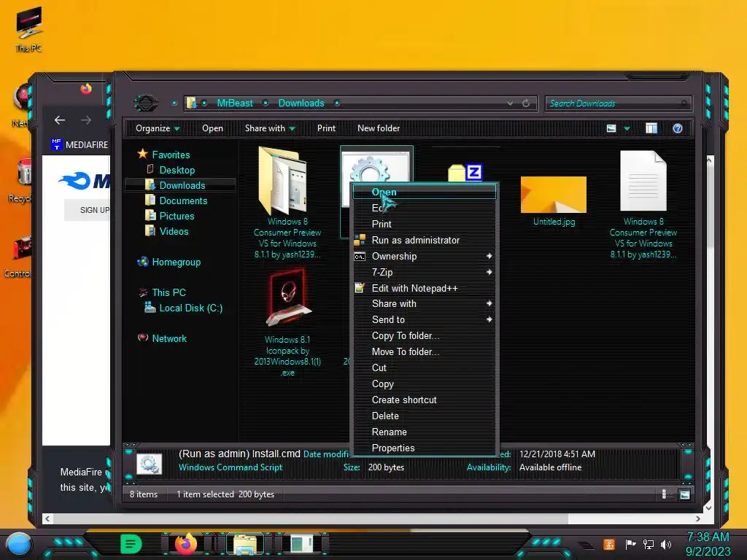The height and width of the screenshot is (560, 747).
Task: Choose Move To folder...
Action: click(424, 352)
